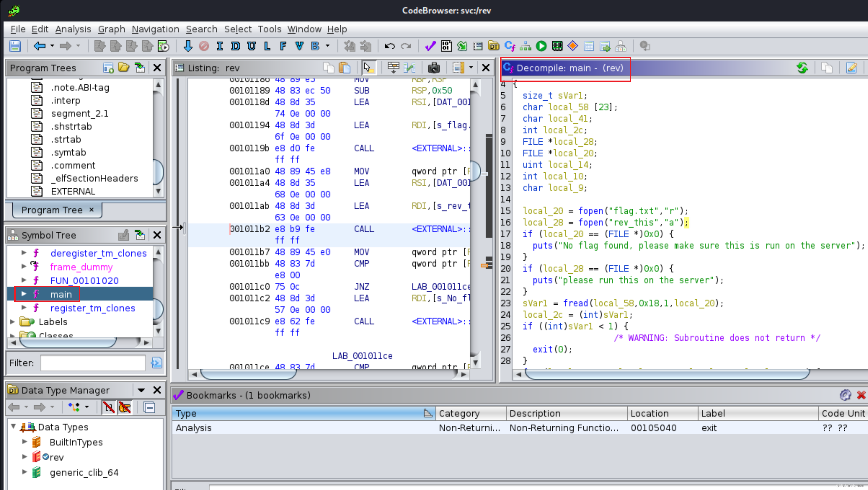
Task: Click the Decompile panel refresh icon
Action: tap(802, 68)
